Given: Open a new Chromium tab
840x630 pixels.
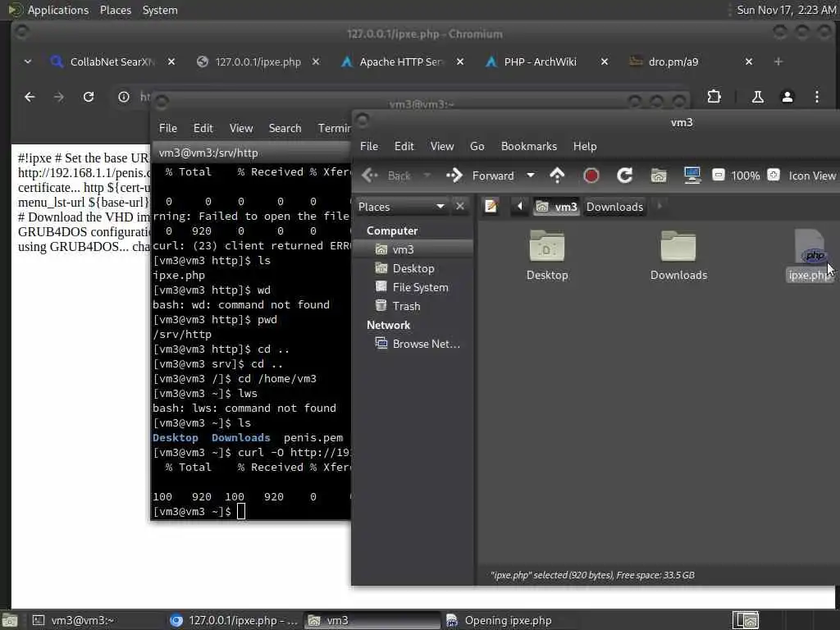Looking at the screenshot, I should pyautogui.click(x=778, y=62).
